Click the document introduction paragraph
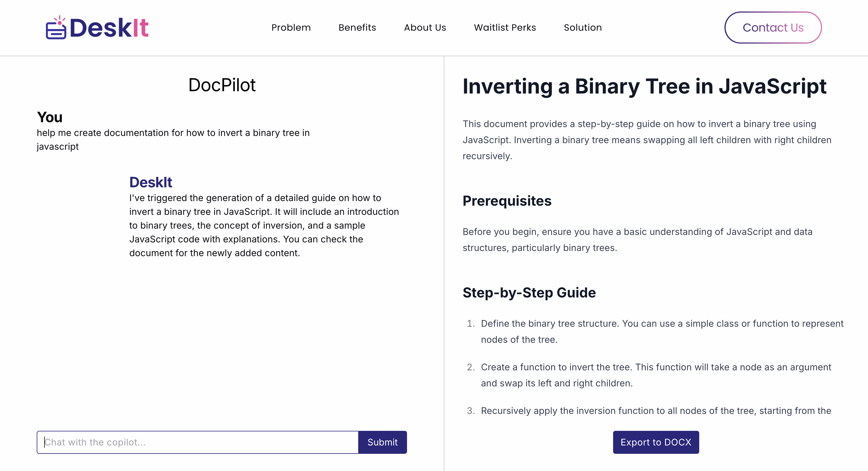 (647, 140)
